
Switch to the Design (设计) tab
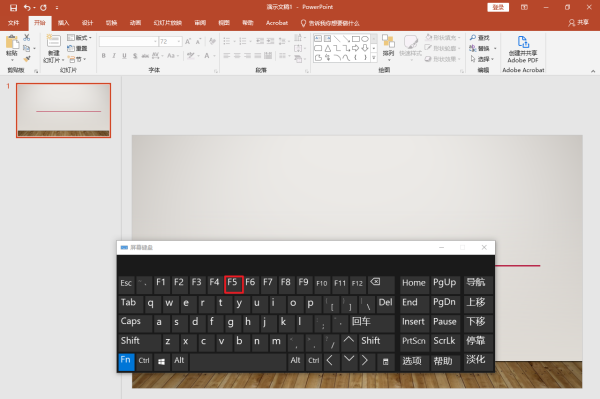tap(88, 23)
